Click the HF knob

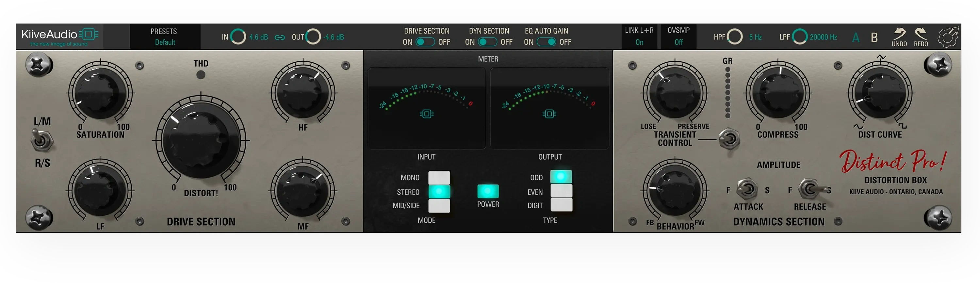click(x=303, y=92)
